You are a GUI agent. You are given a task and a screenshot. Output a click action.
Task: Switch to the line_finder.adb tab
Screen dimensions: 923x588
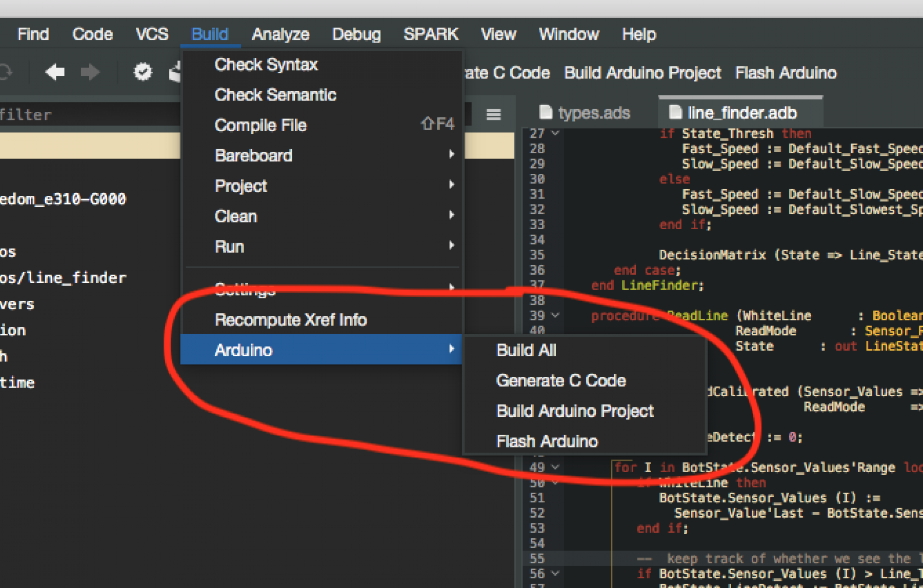point(741,112)
